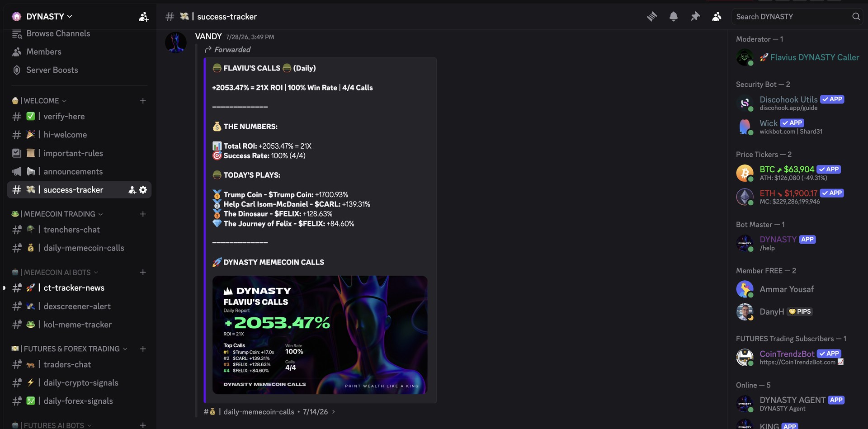Click the PIPS server tag badge

point(800,311)
